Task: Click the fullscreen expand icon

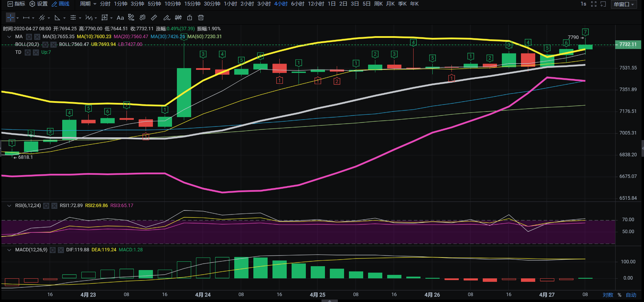Action: pyautogui.click(x=594, y=4)
